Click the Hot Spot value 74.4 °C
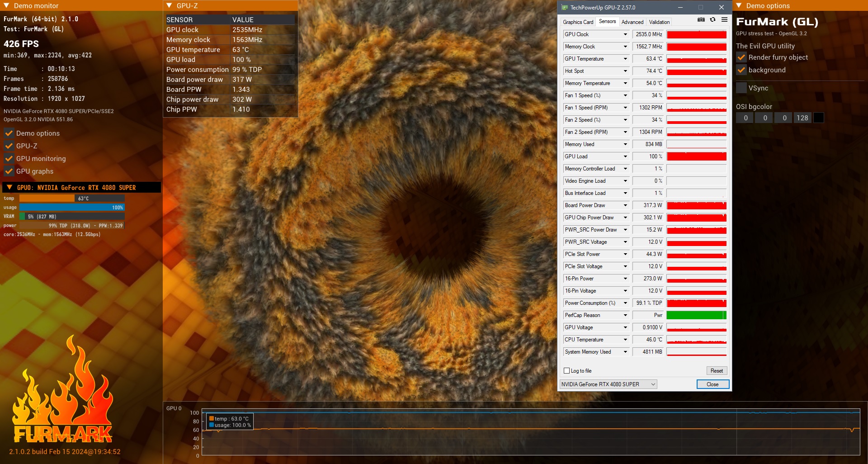This screenshot has height=464, width=868. click(x=648, y=71)
